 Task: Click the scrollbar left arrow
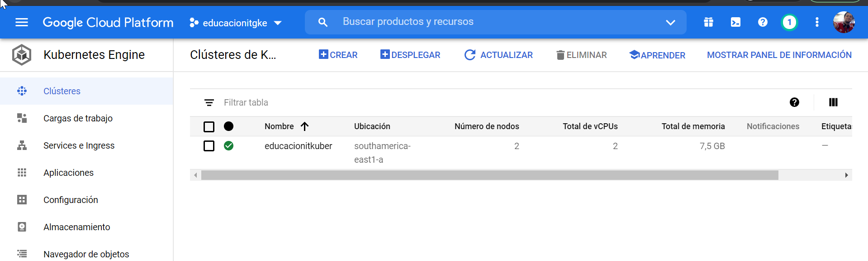click(x=195, y=175)
